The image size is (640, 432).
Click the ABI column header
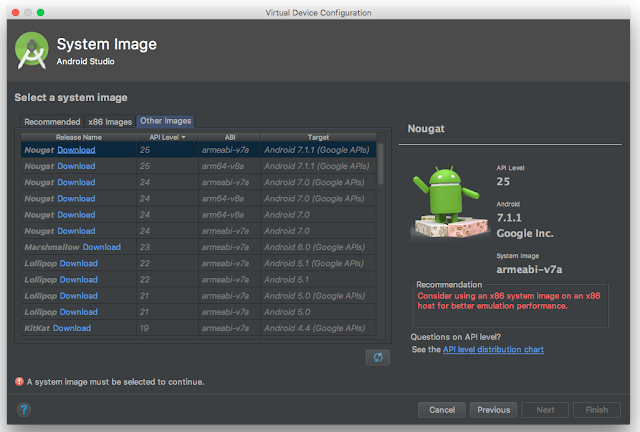(230, 137)
